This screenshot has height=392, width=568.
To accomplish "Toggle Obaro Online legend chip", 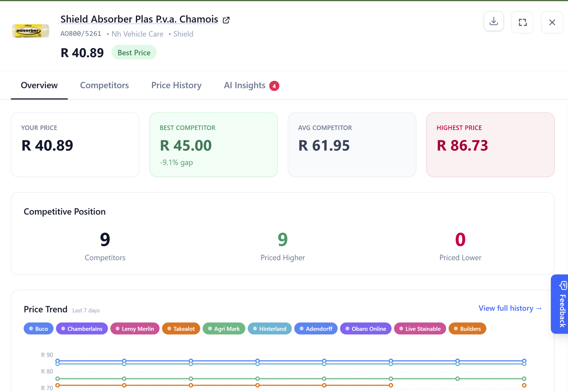I will click(x=366, y=328).
